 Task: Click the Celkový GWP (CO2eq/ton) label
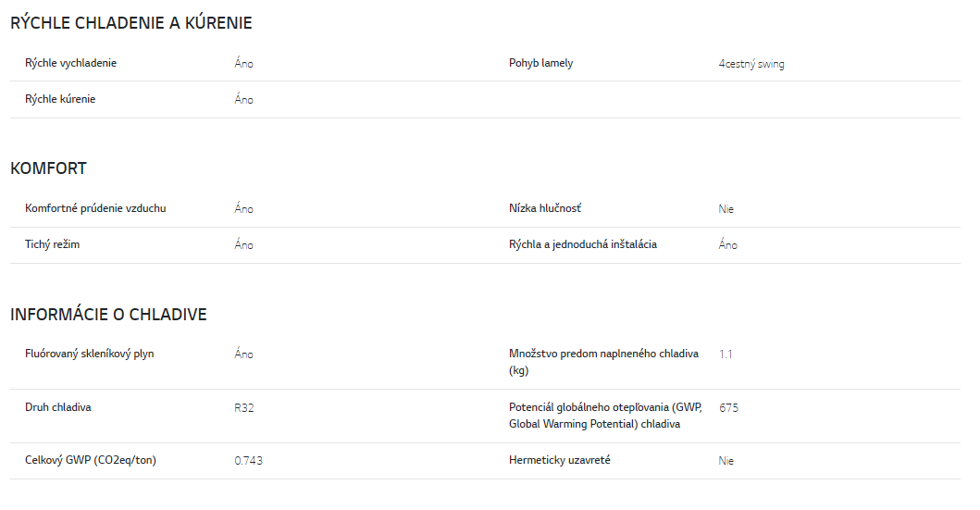[x=91, y=461]
